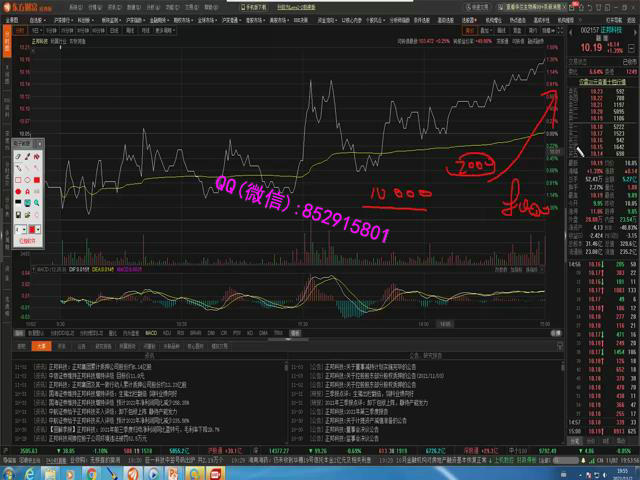Image resolution: width=640 pixels, height=480 pixels.
Task: Choose the red text 'A' annotation tool
Action: click(27, 191)
